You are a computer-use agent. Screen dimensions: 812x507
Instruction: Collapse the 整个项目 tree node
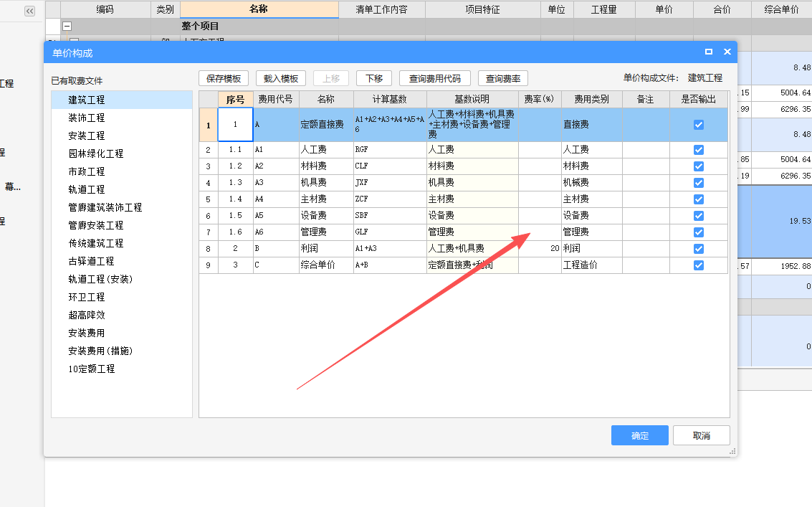coord(67,26)
